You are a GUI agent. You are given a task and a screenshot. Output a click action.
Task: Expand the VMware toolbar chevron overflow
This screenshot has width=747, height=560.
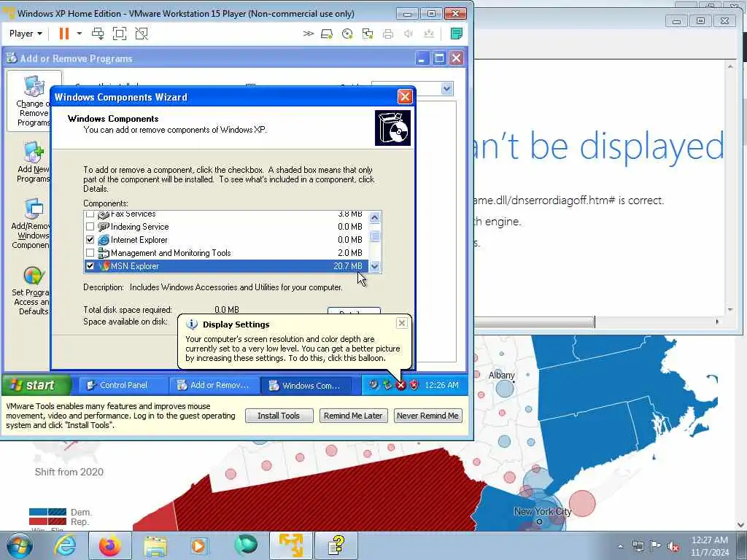point(309,34)
